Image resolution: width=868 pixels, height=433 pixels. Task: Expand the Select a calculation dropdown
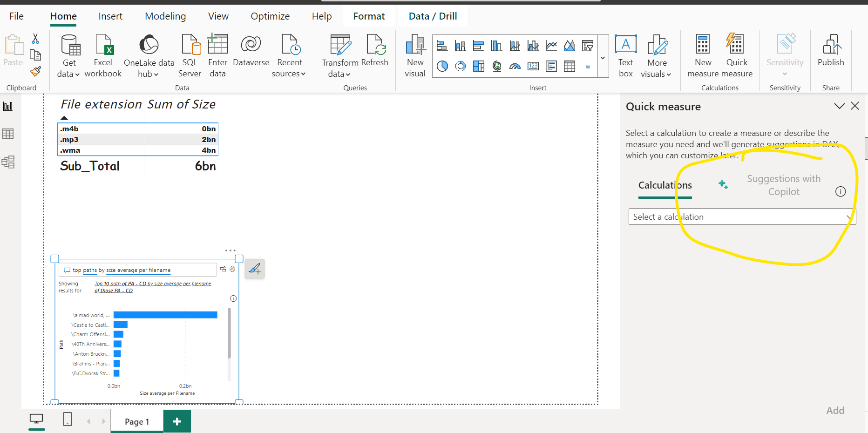click(x=742, y=217)
